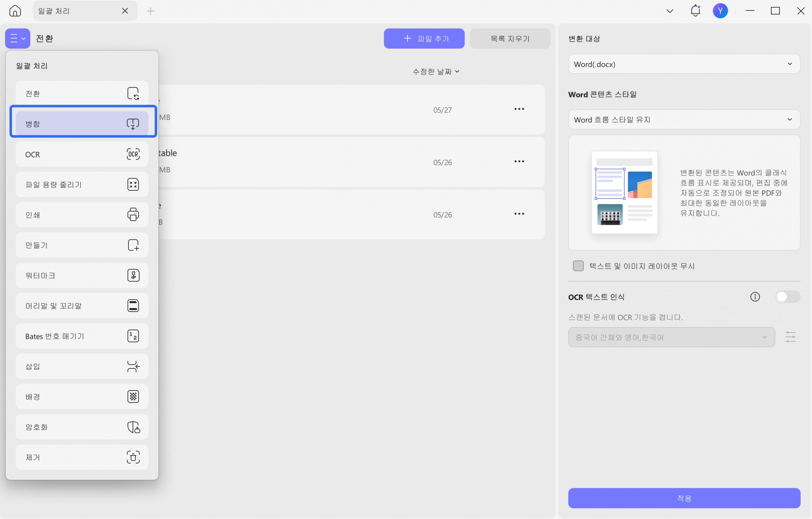Choose the Bates 번호 매기기 entry
The height and width of the screenshot is (519, 812).
[82, 336]
